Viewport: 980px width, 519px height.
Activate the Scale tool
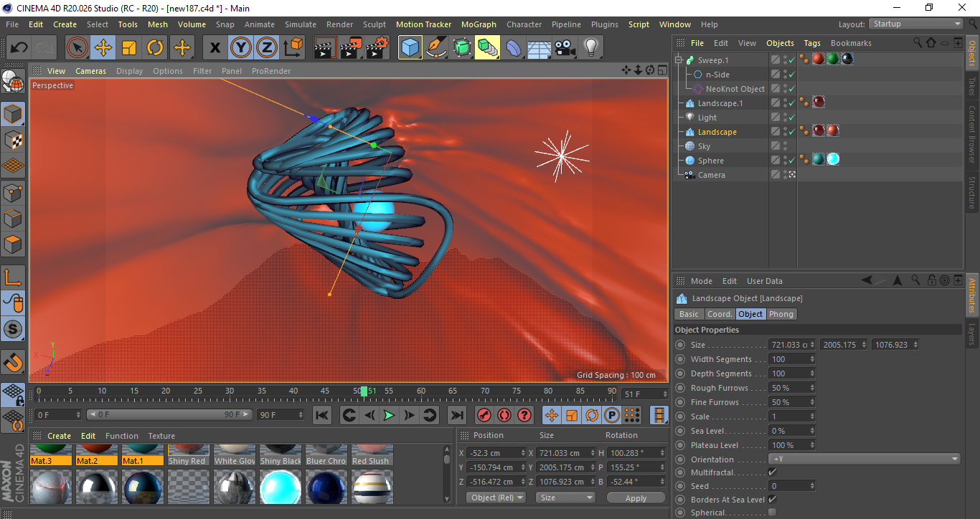pyautogui.click(x=129, y=48)
